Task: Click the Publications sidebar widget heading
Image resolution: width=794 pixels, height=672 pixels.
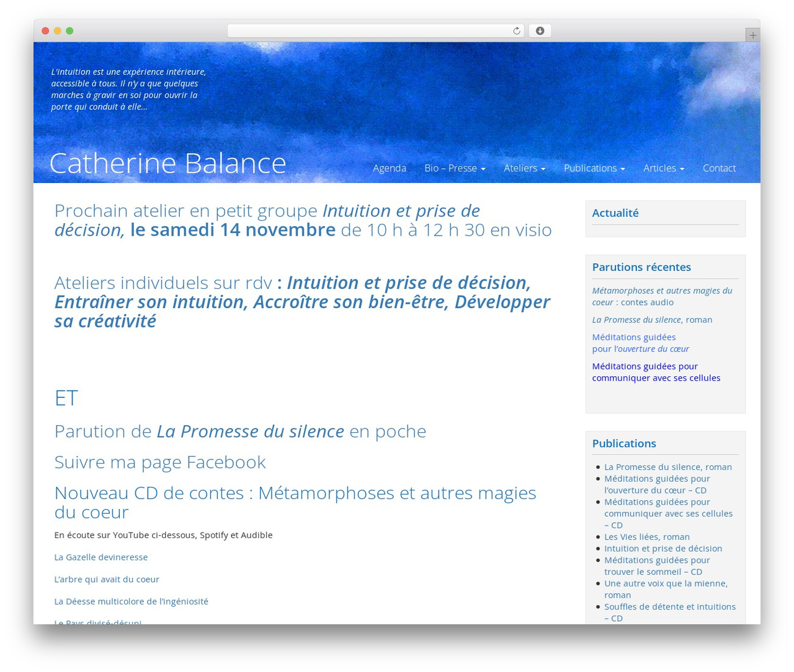Action: click(624, 443)
